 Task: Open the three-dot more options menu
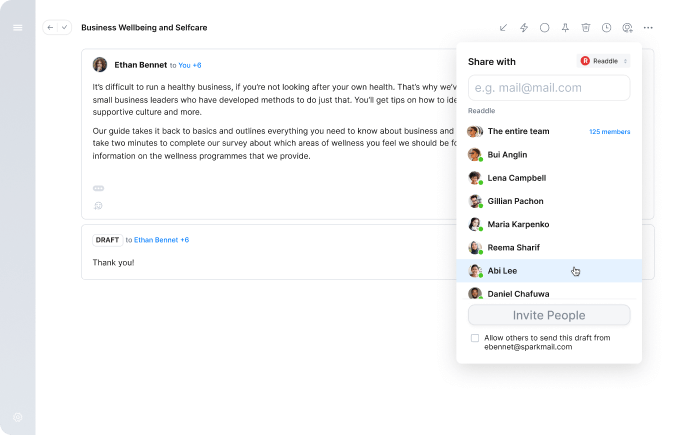[648, 28]
